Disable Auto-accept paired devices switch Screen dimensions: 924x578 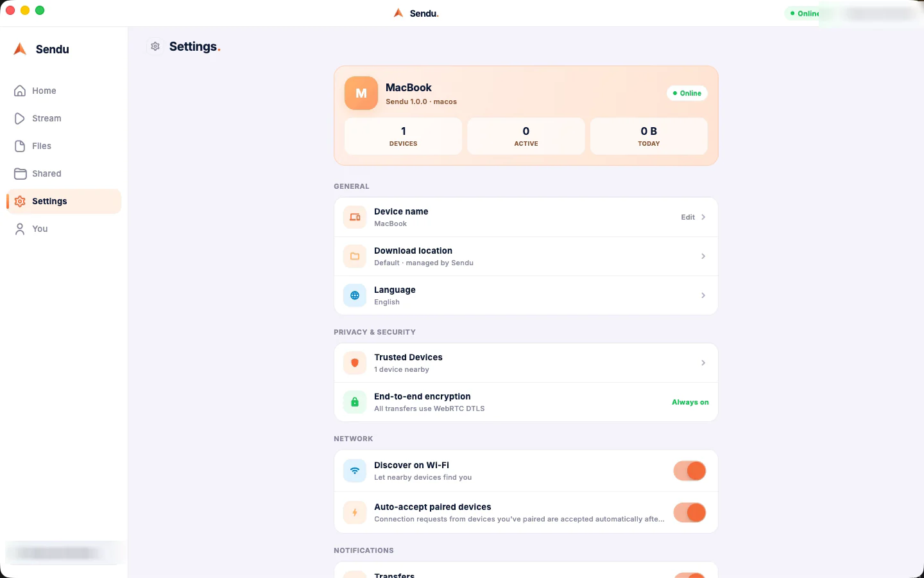point(690,512)
